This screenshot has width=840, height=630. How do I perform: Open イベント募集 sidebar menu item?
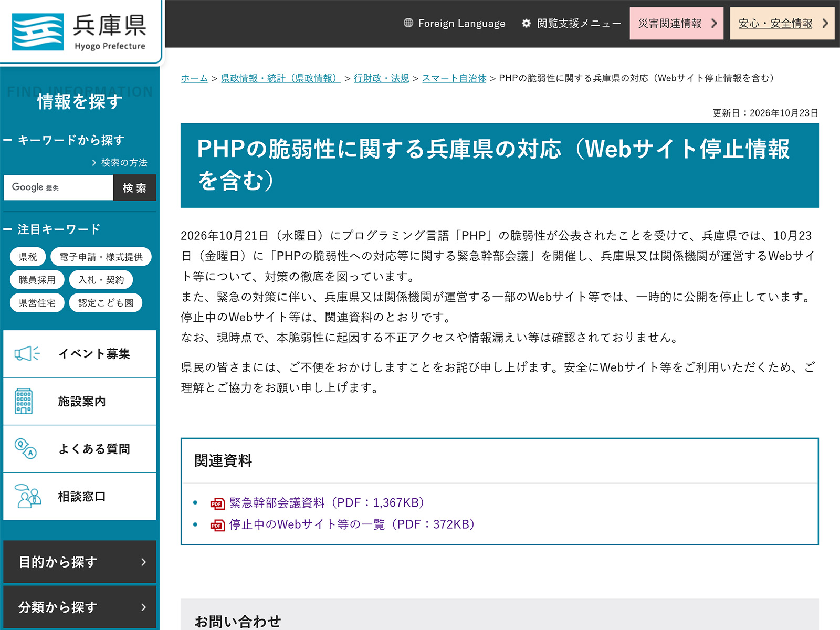(80, 354)
